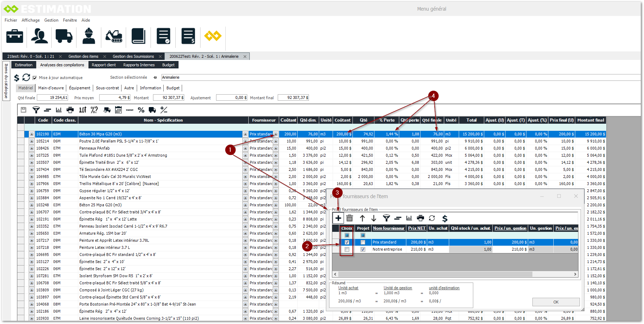Expand row 105214 Poutre Parallam
Image resolution: width=644 pixels, height=324 pixels.
coord(32,141)
